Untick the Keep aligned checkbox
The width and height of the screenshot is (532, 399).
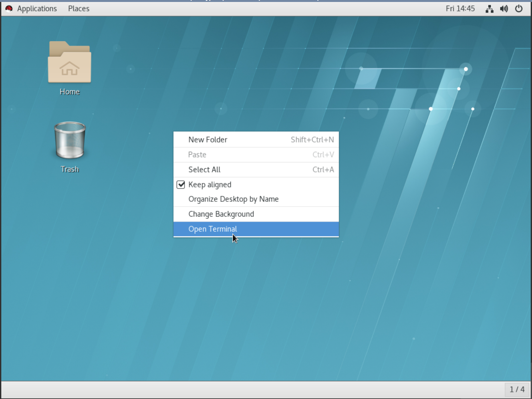pyautogui.click(x=181, y=185)
